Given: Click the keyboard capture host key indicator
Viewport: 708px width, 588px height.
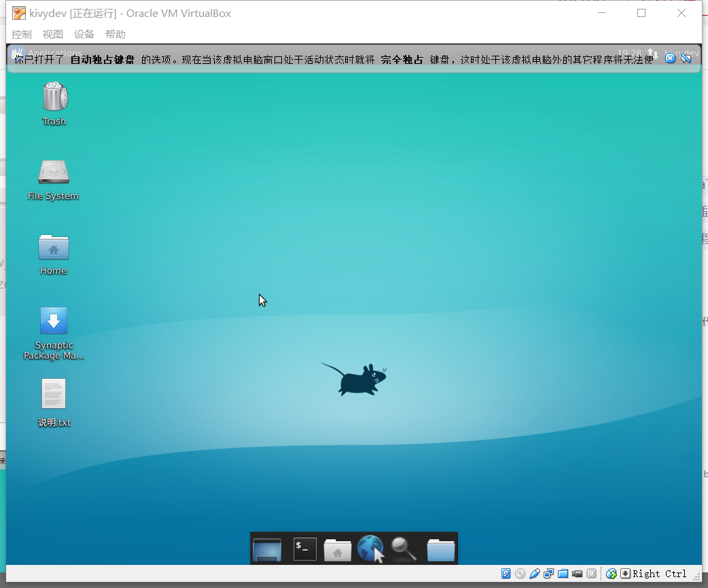Looking at the screenshot, I should pyautogui.click(x=625, y=574).
